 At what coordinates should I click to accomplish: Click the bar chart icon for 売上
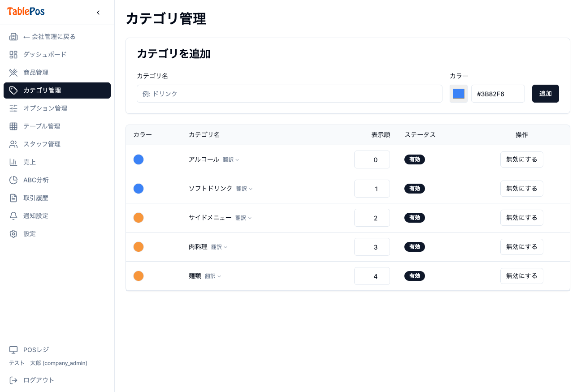point(13,162)
